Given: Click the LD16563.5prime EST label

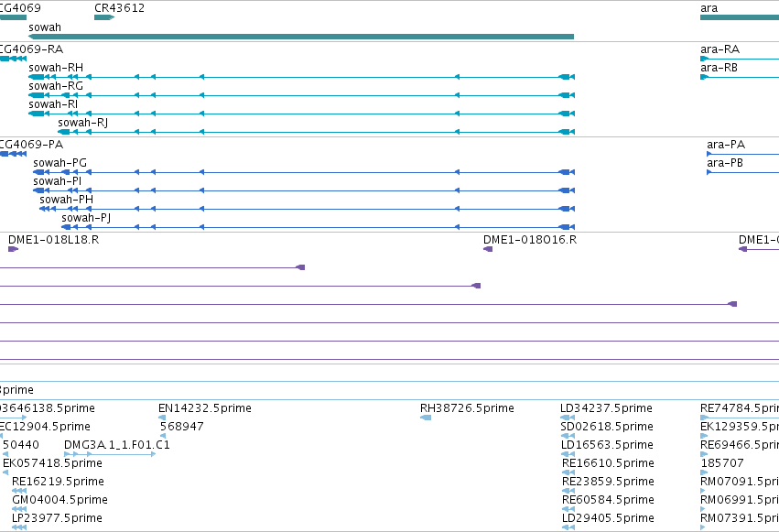Looking at the screenshot, I should pos(607,445).
